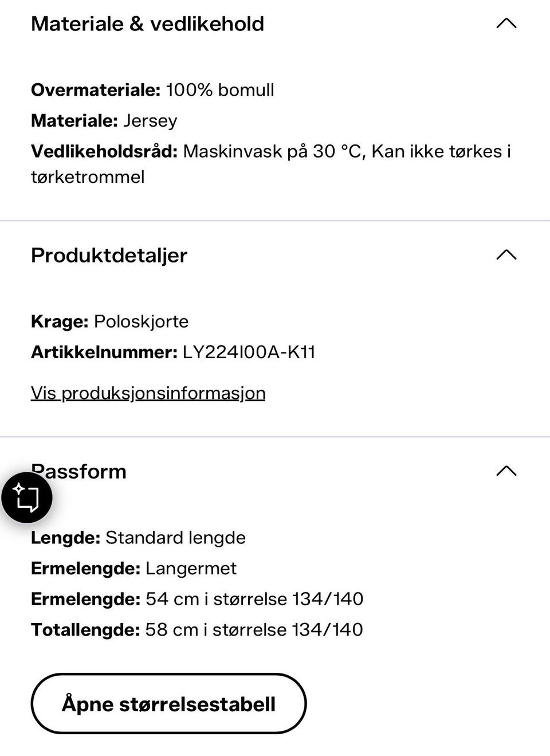The height and width of the screenshot is (756, 550).
Task: Click the Maskinvask på 30 °C care text
Action: [272, 151]
